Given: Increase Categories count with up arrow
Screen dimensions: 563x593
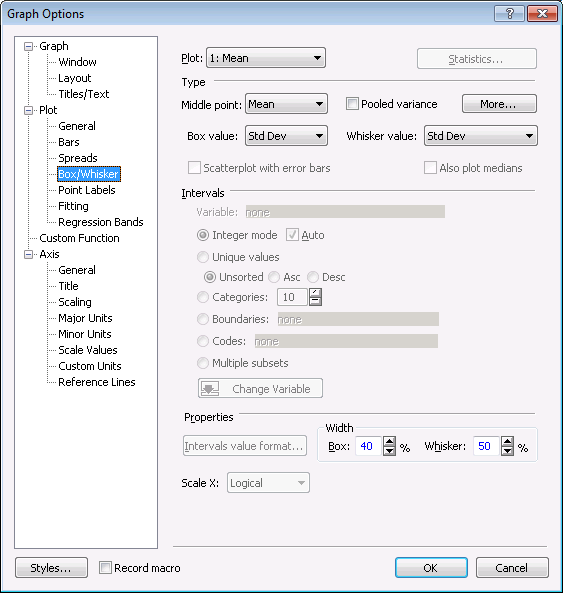Looking at the screenshot, I should click(315, 293).
